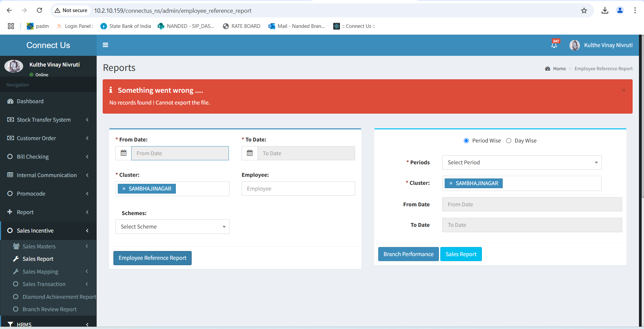Open Chrome three-dot menu
Screen dimensions: 644x329
click(635, 10)
